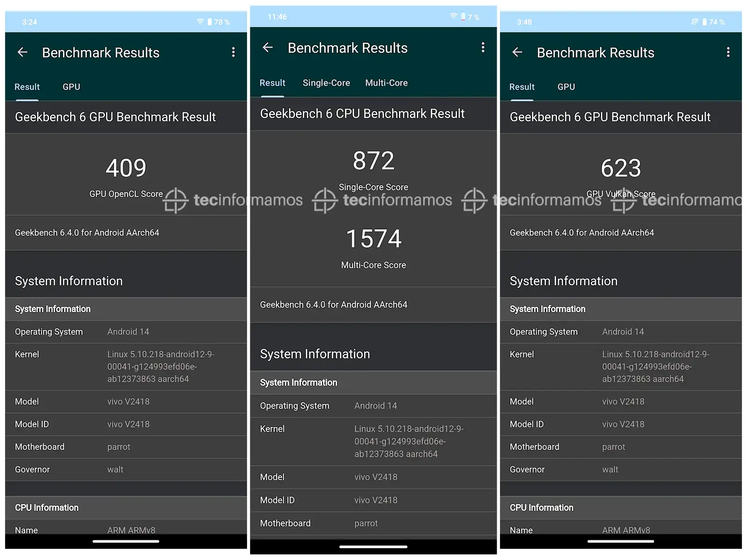Tap the Wi-Fi icon in the 3:48 status bar

[x=695, y=21]
